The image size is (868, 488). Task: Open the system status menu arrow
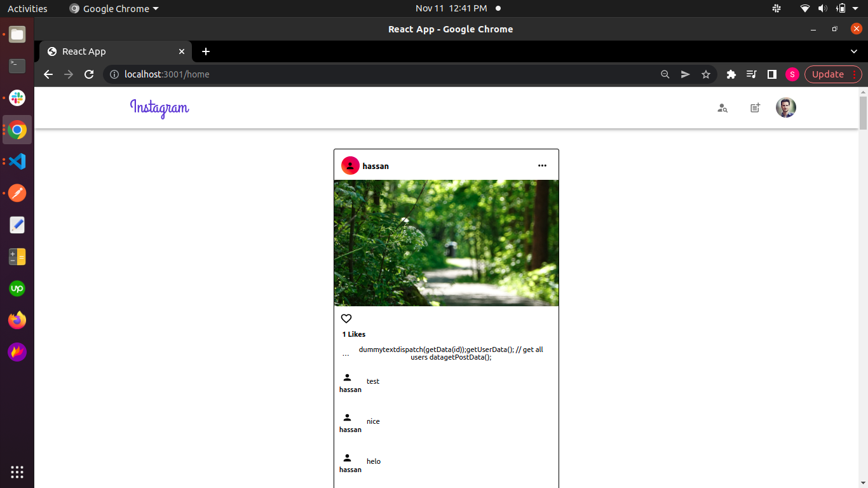click(x=855, y=8)
